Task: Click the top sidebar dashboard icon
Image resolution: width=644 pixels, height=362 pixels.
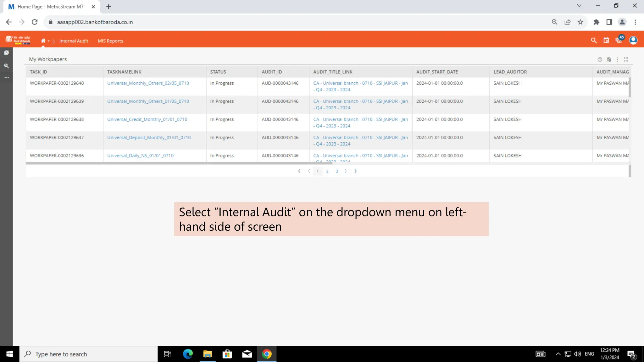Action: pos(6,53)
